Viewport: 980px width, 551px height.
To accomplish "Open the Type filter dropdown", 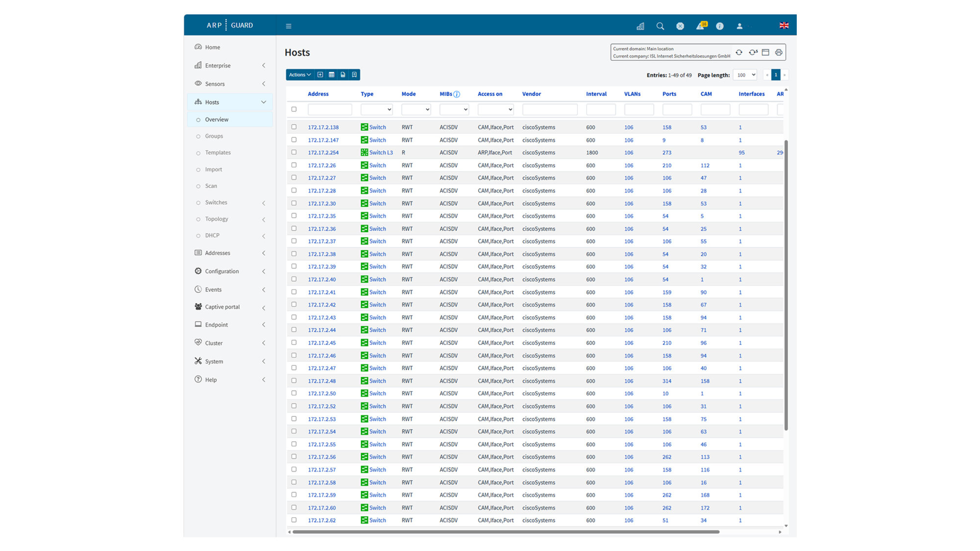I will click(x=376, y=110).
